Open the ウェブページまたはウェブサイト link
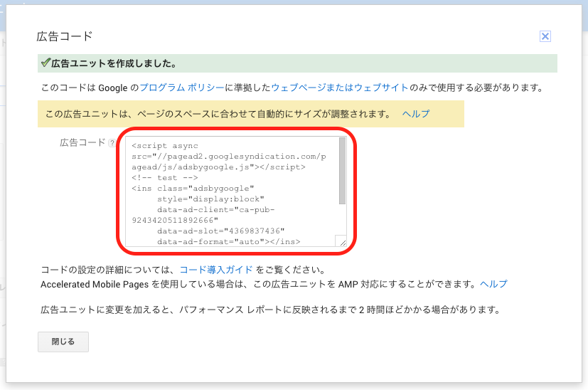The width and height of the screenshot is (588, 390). (340, 88)
